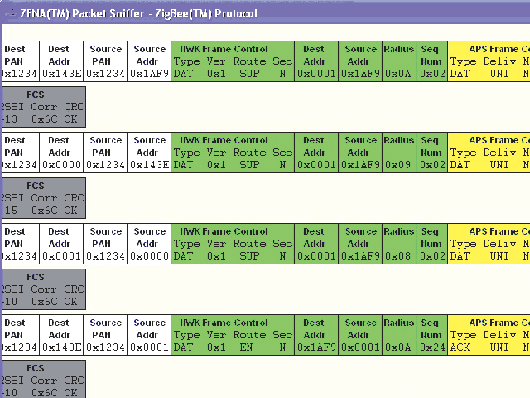Select the first packet's NWK Frame Control block
The width and height of the screenshot is (530, 398).
(x=233, y=61)
